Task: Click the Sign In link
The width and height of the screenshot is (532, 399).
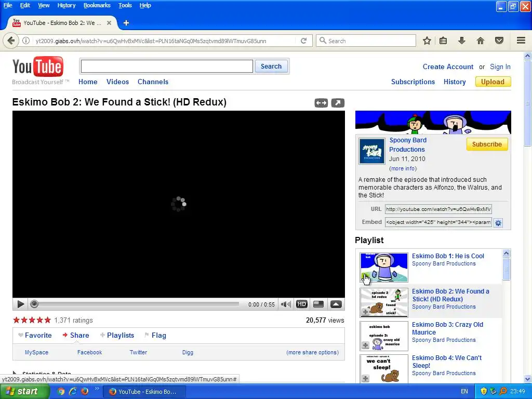Action: (x=500, y=67)
